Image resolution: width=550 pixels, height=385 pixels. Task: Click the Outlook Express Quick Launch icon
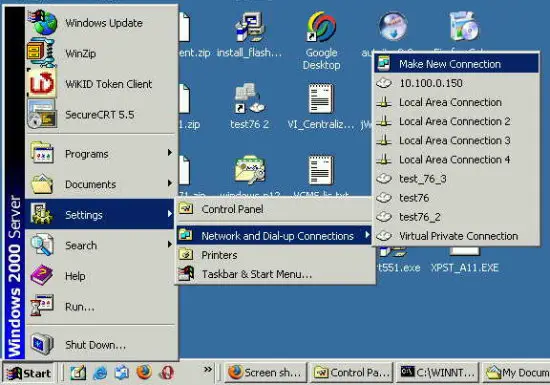click(122, 373)
